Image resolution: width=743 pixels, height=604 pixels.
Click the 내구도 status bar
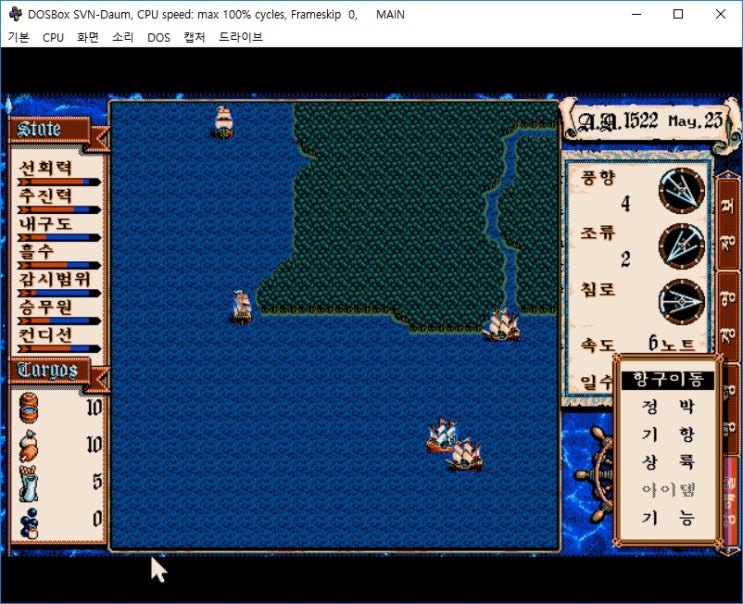pyautogui.click(x=59, y=237)
